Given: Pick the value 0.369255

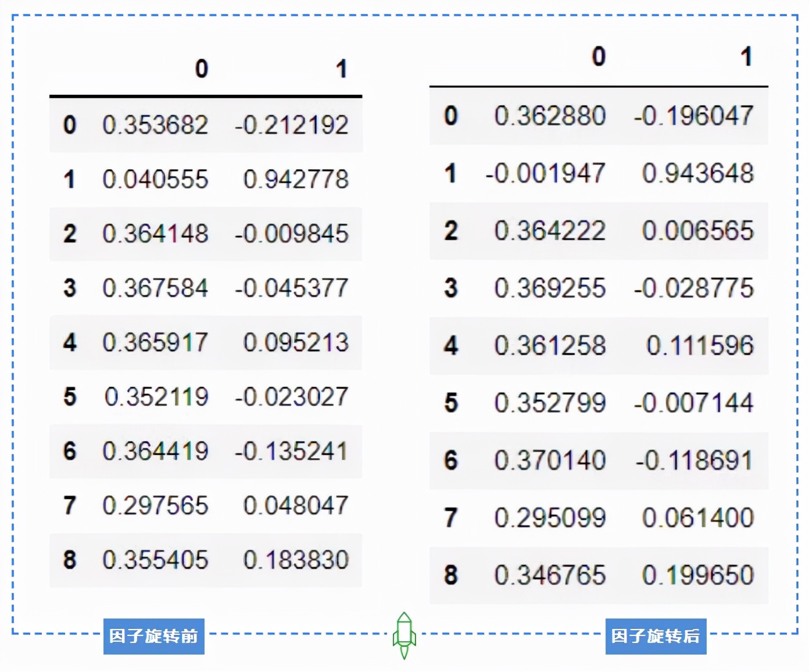Looking at the screenshot, I should pyautogui.click(x=550, y=288).
